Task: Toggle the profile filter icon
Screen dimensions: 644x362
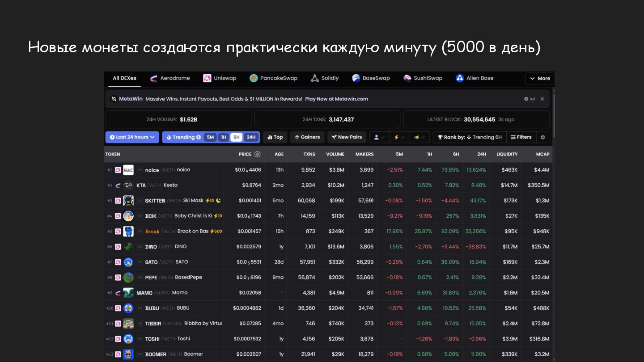Action: point(379,137)
